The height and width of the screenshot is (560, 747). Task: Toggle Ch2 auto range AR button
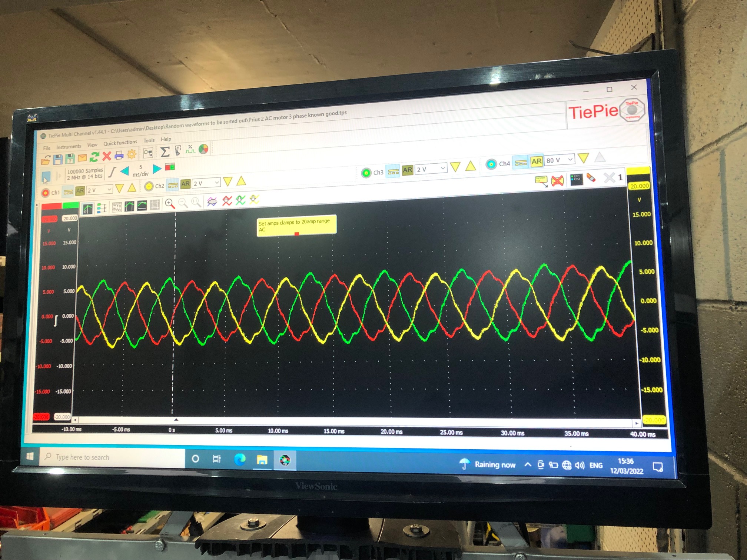(185, 184)
